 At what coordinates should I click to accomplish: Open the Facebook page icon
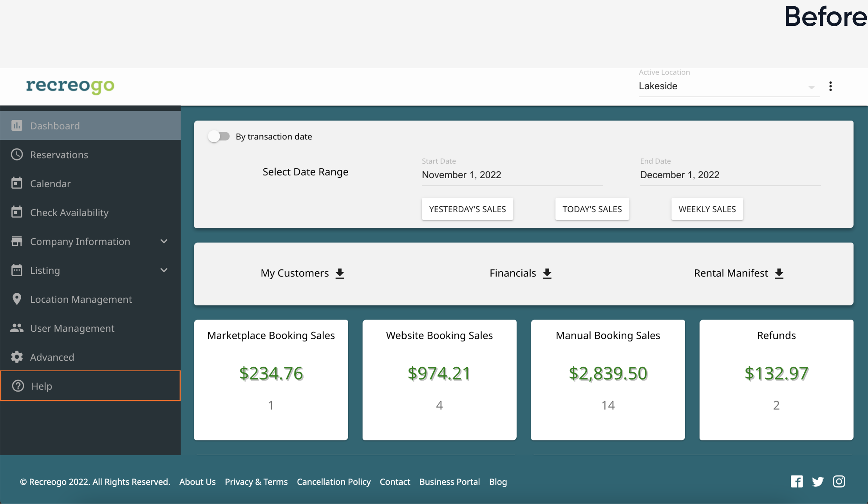[797, 481]
